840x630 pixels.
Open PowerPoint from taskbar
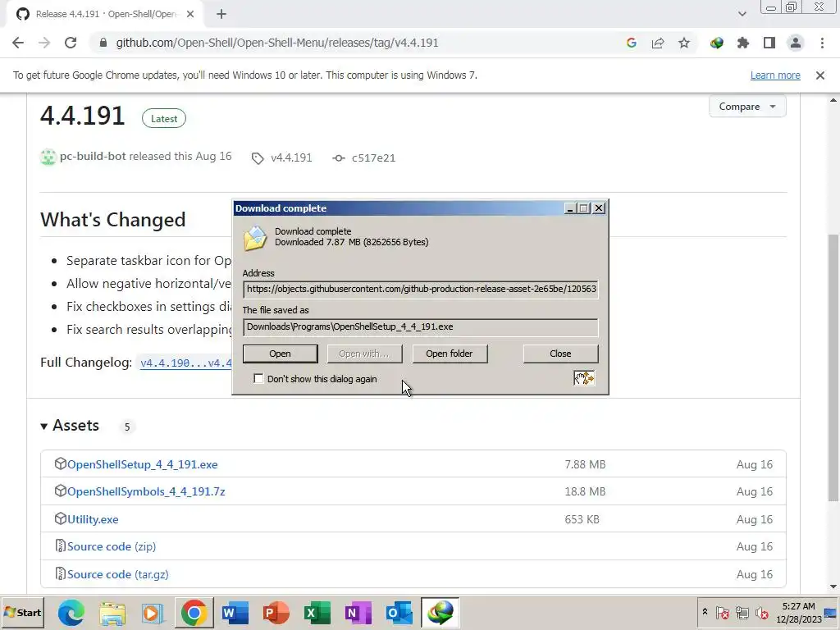click(x=276, y=613)
